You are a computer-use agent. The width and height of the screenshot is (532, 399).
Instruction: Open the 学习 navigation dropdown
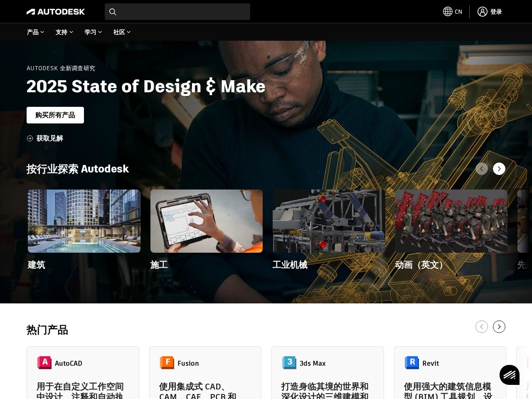[x=93, y=32]
